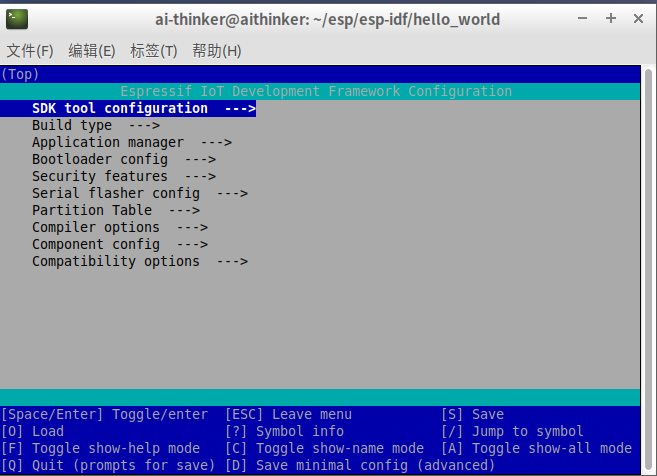Click the [S] Save hint
The image size is (657, 476).
472,414
